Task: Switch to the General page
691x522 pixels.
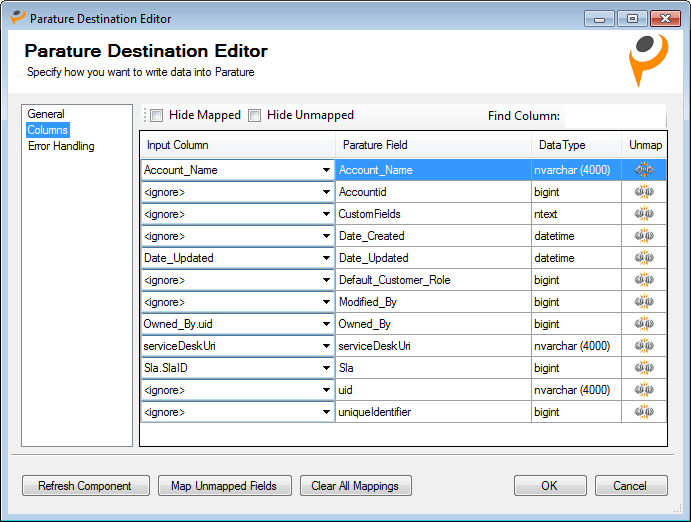Action: pos(46,114)
